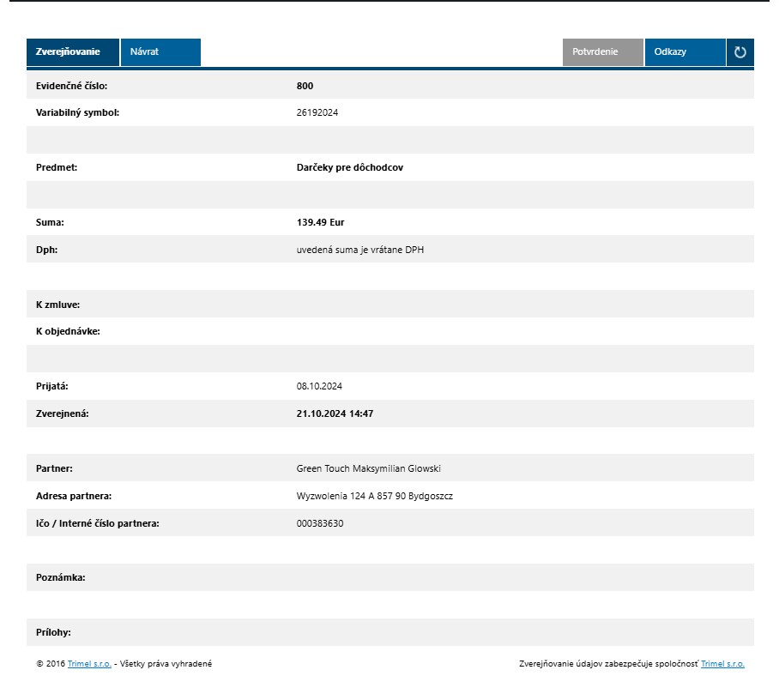Click the partner address in Bydgoszcz
This screenshot has height=700, width=779.
click(374, 496)
